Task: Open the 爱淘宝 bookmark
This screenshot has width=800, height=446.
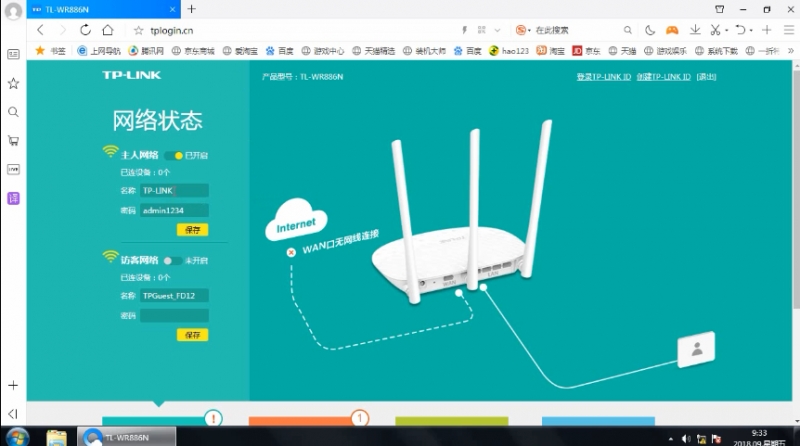Action: coord(240,51)
